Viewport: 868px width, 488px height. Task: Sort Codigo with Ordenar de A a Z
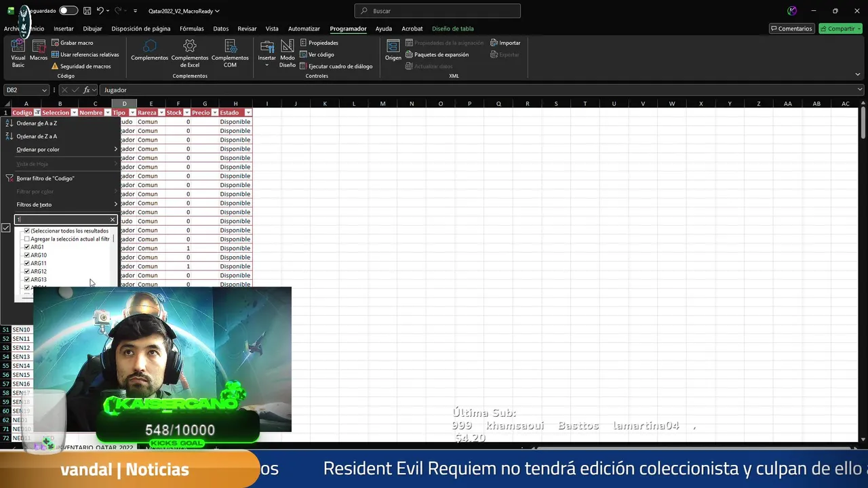point(37,123)
